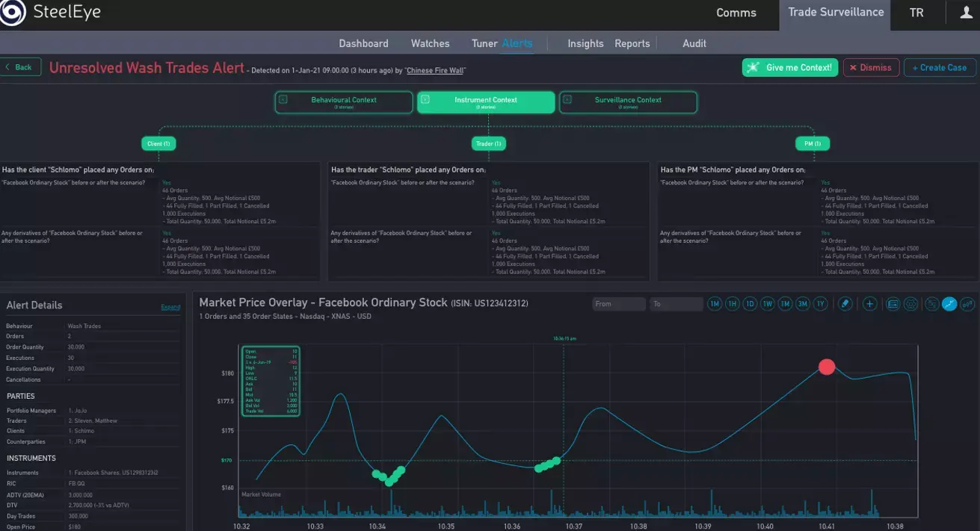Click play icon in Surveillance Context box
980x531 pixels.
(x=567, y=99)
